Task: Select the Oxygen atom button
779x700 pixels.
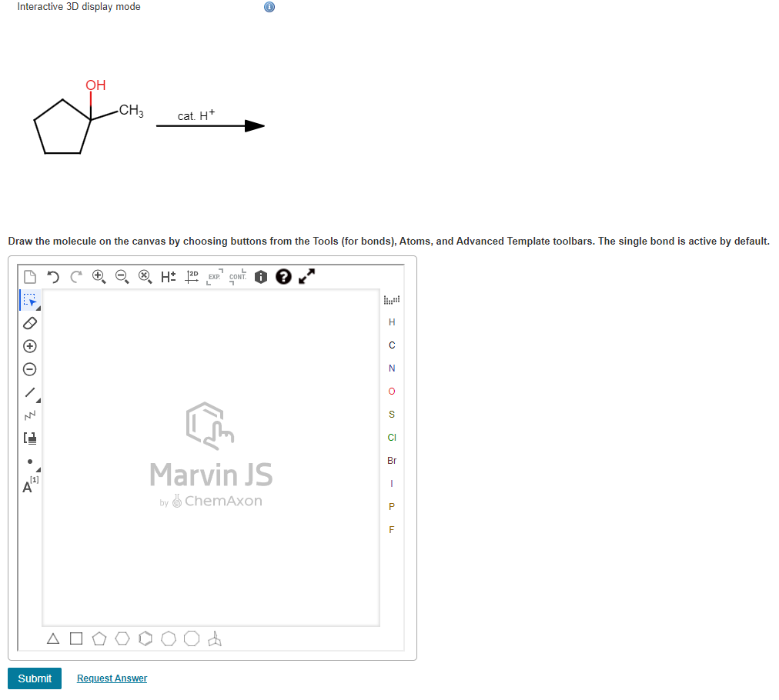Action: click(x=392, y=391)
